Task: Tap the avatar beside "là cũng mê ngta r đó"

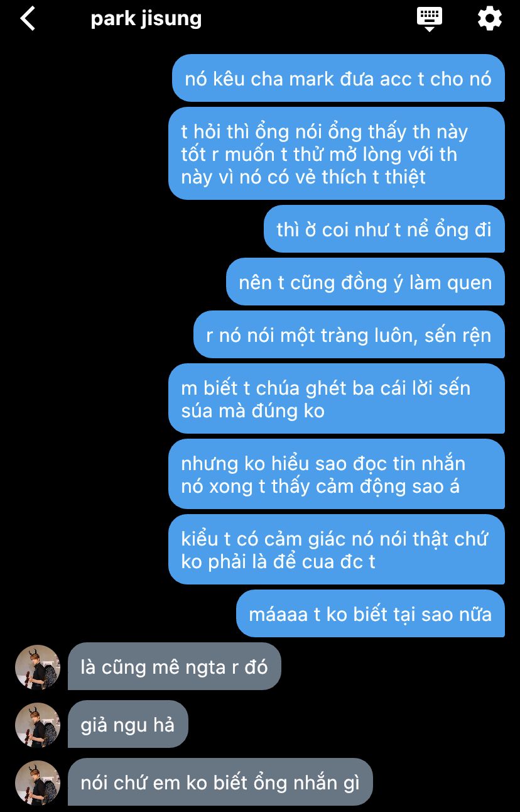Action: [38, 667]
